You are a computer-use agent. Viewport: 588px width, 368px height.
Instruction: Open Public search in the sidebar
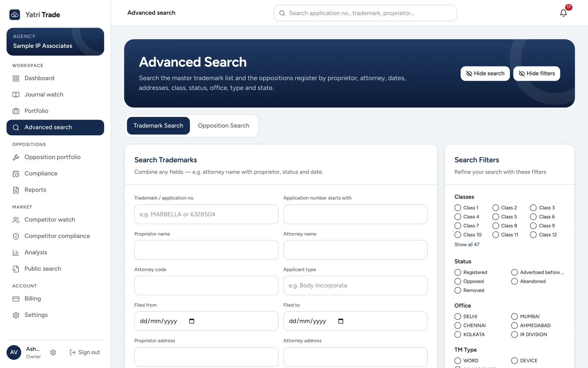(x=55, y=269)
